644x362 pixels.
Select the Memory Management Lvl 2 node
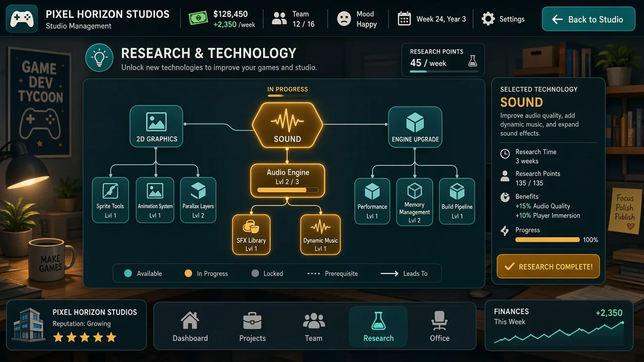point(415,201)
